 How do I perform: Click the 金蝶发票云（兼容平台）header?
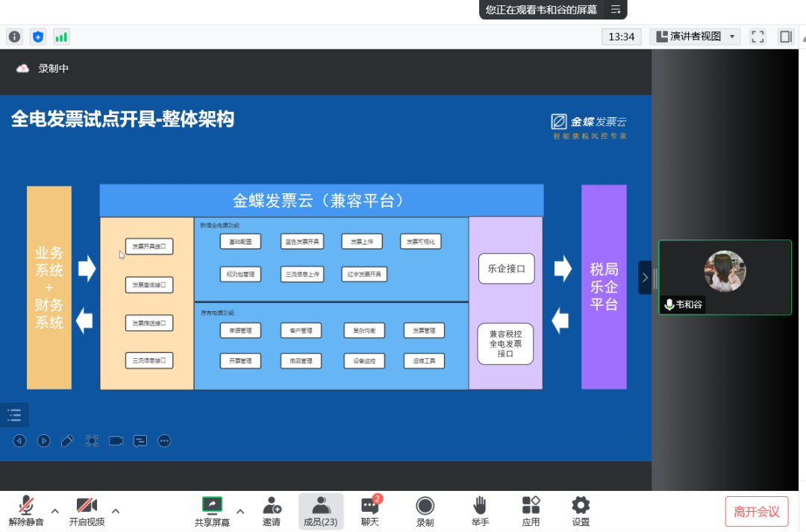click(x=321, y=201)
